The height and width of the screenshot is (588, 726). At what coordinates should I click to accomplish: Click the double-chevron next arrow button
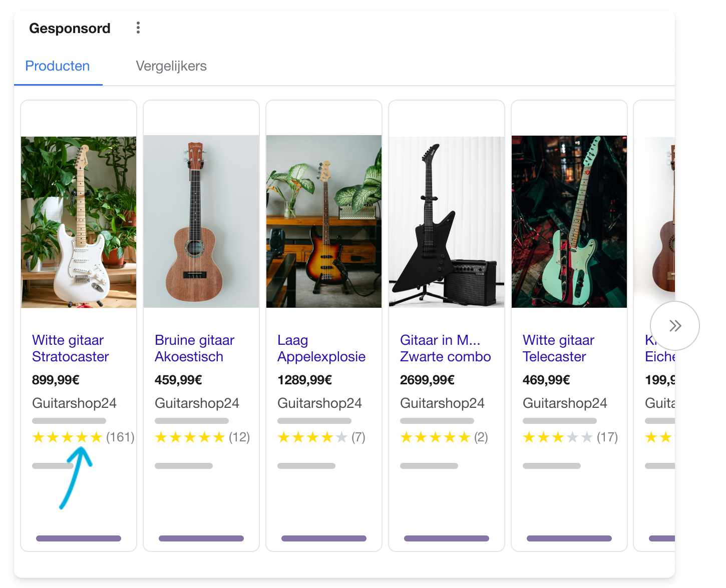click(674, 326)
